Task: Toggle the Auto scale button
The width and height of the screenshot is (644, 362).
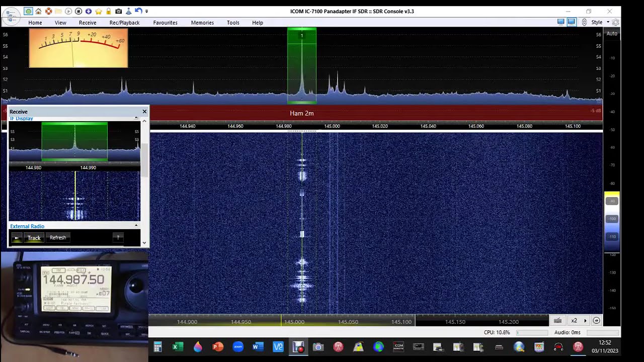Action: [612, 34]
